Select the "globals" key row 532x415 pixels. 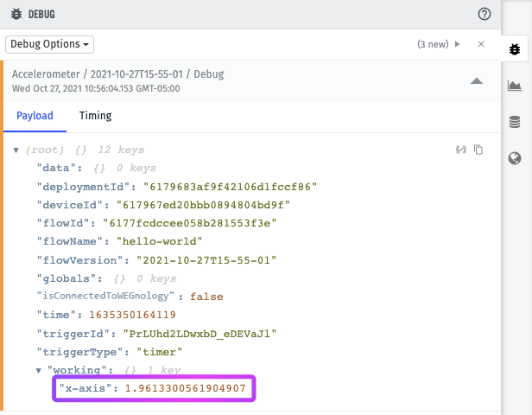106,278
